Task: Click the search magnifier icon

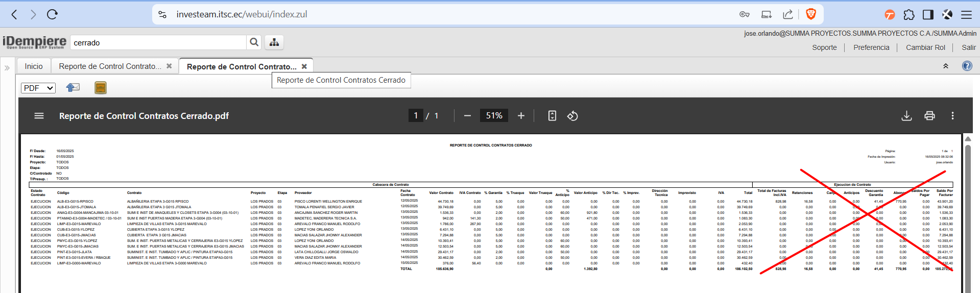Action: [254, 42]
